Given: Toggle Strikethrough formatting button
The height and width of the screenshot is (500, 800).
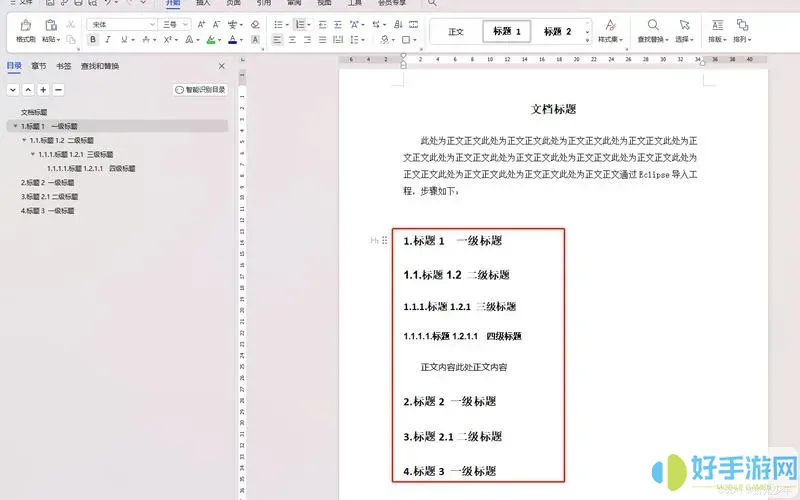Looking at the screenshot, I should (x=145, y=40).
